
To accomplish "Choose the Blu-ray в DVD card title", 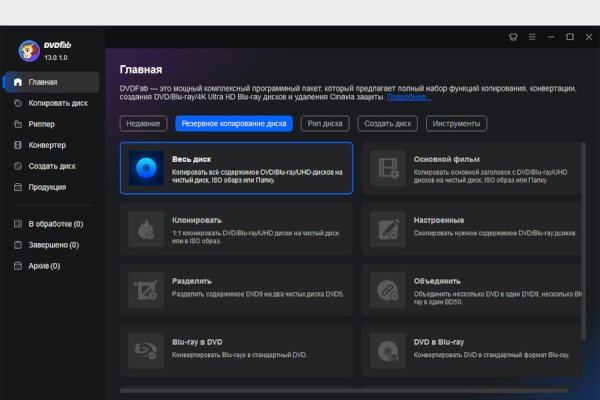I will coord(197,342).
